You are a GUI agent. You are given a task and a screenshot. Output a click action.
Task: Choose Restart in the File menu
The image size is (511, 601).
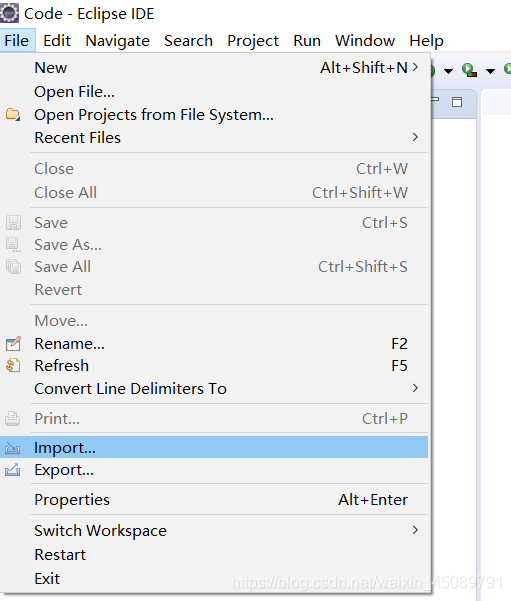pos(214,555)
